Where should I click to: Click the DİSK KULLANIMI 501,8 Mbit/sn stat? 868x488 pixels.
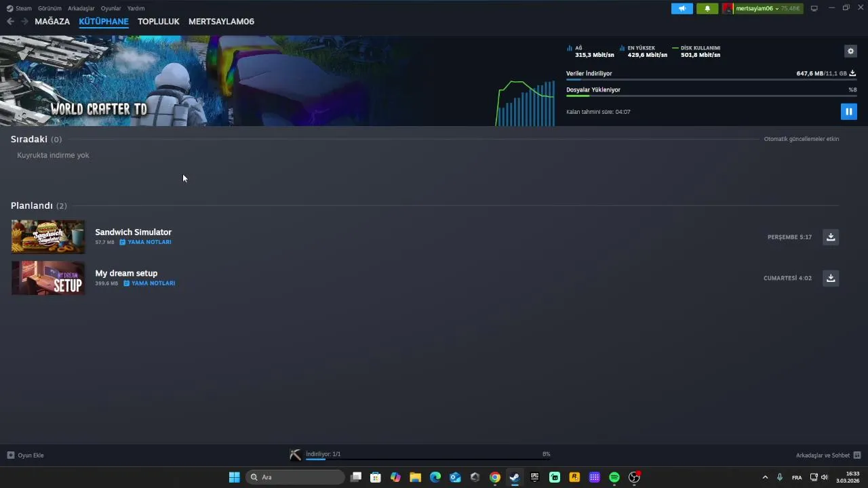[696, 52]
